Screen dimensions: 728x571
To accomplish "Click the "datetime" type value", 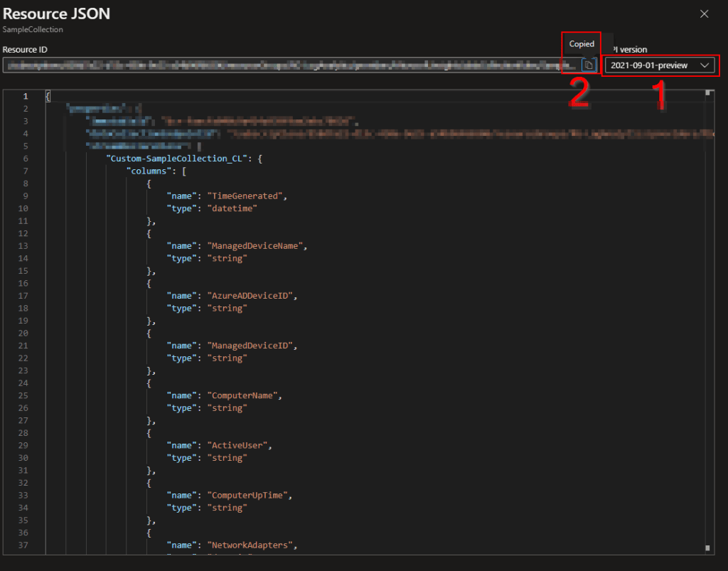I will [x=231, y=208].
